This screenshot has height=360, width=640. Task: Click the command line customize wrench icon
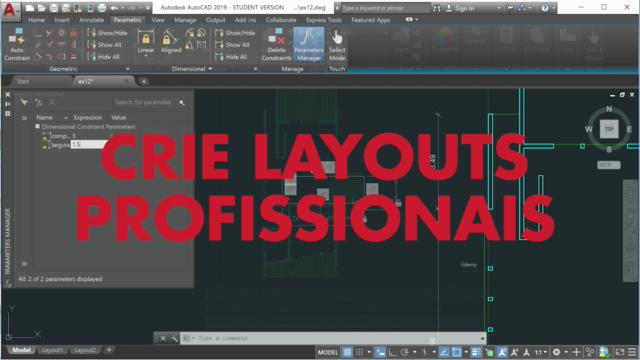click(x=174, y=338)
